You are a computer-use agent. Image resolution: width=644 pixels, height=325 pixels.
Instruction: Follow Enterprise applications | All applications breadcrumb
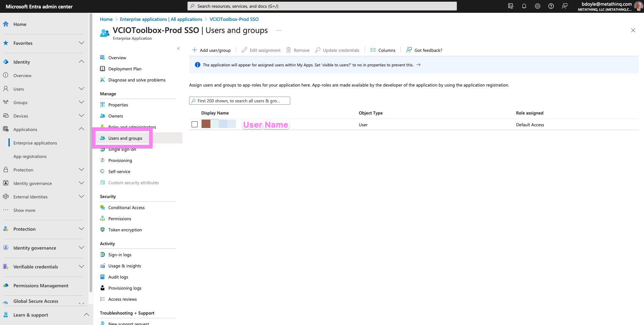[x=161, y=19]
